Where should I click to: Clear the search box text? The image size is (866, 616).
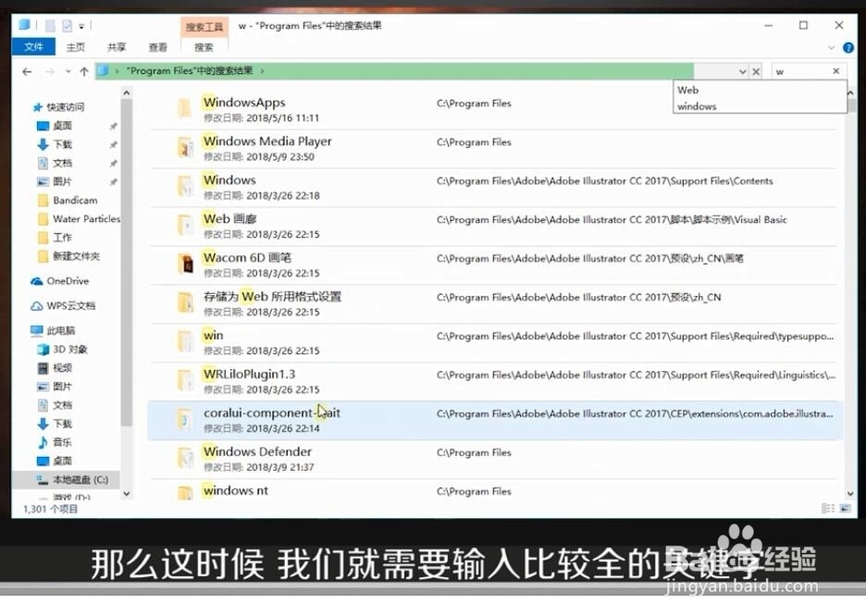(836, 70)
